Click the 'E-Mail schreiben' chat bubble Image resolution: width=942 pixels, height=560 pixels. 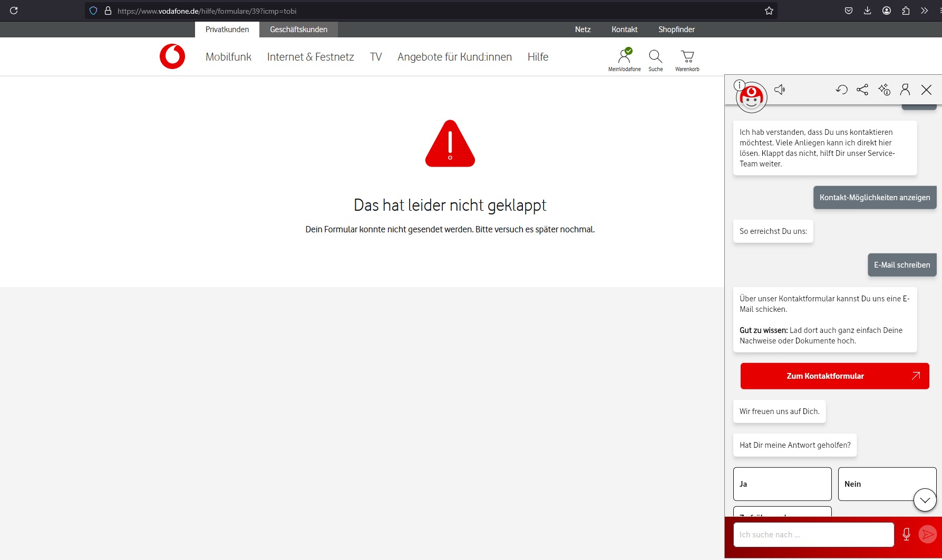point(902,265)
